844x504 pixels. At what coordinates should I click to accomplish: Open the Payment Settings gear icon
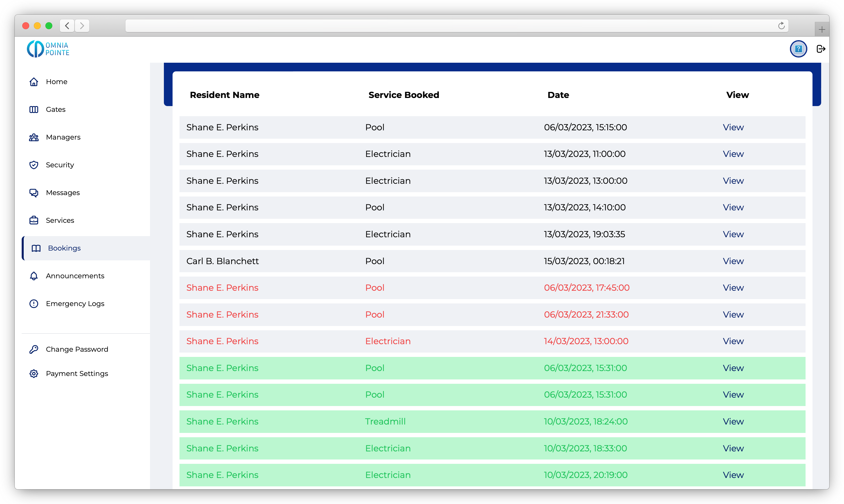tap(34, 374)
